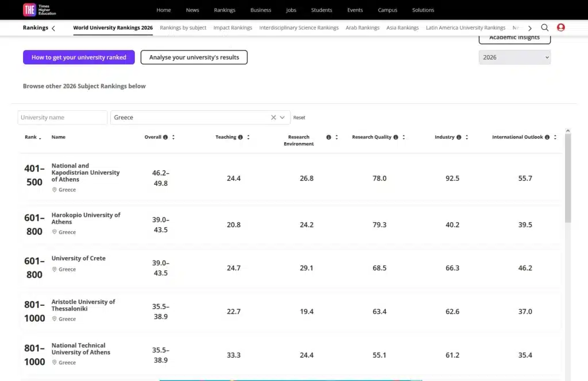Screen dimensions: 588x381
Task: Click info icon for Industry column
Action: coord(459,137)
